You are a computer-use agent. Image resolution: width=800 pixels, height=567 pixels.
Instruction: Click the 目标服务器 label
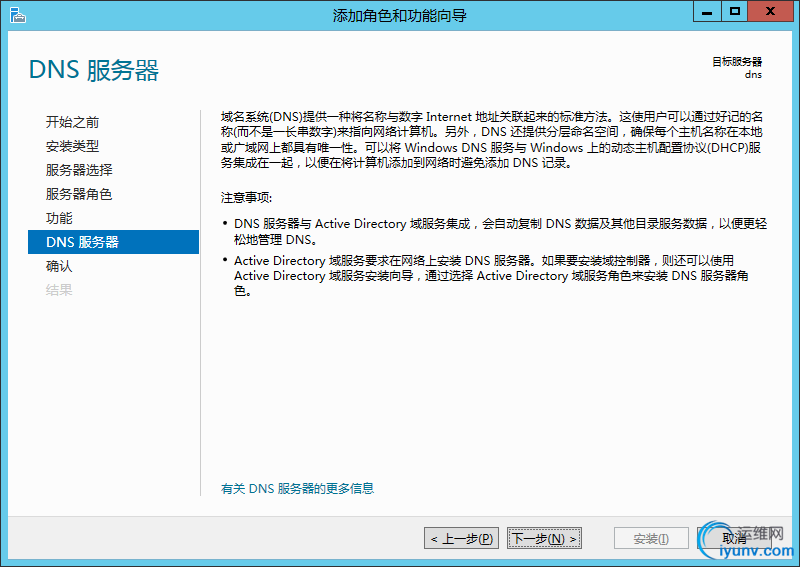[x=737, y=62]
